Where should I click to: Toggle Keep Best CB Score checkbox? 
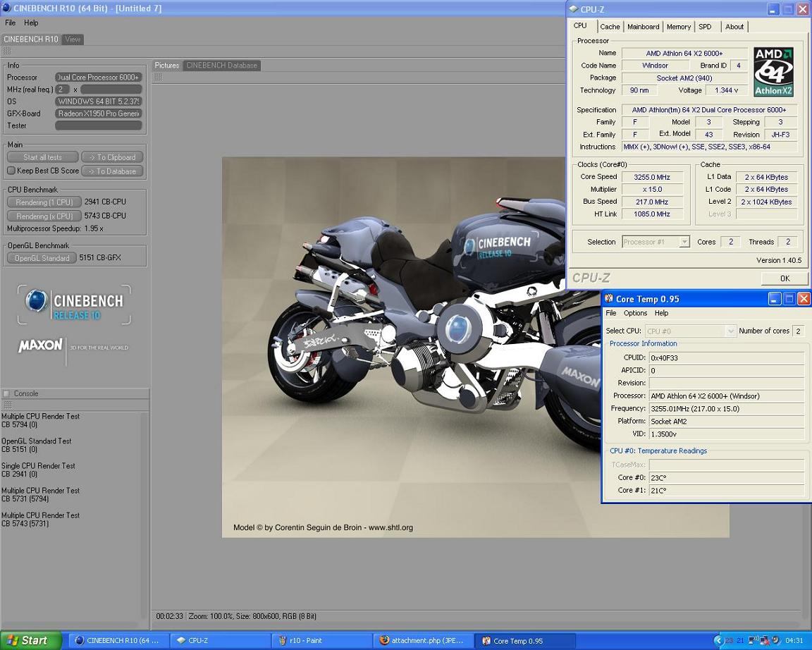pyautogui.click(x=11, y=171)
